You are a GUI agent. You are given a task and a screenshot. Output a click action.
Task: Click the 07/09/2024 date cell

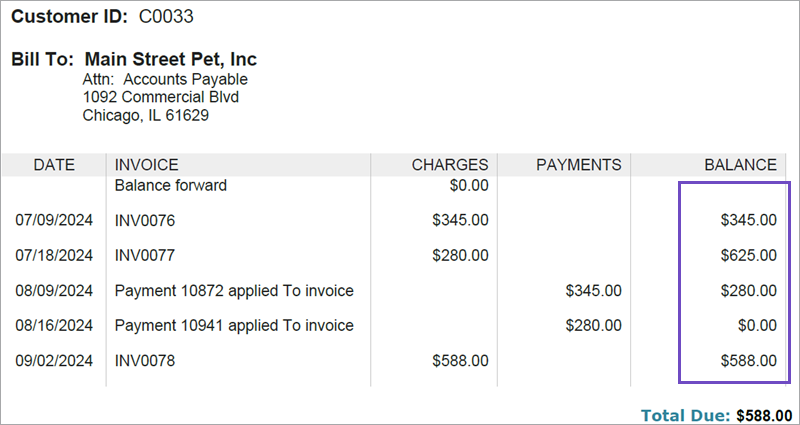click(x=54, y=220)
